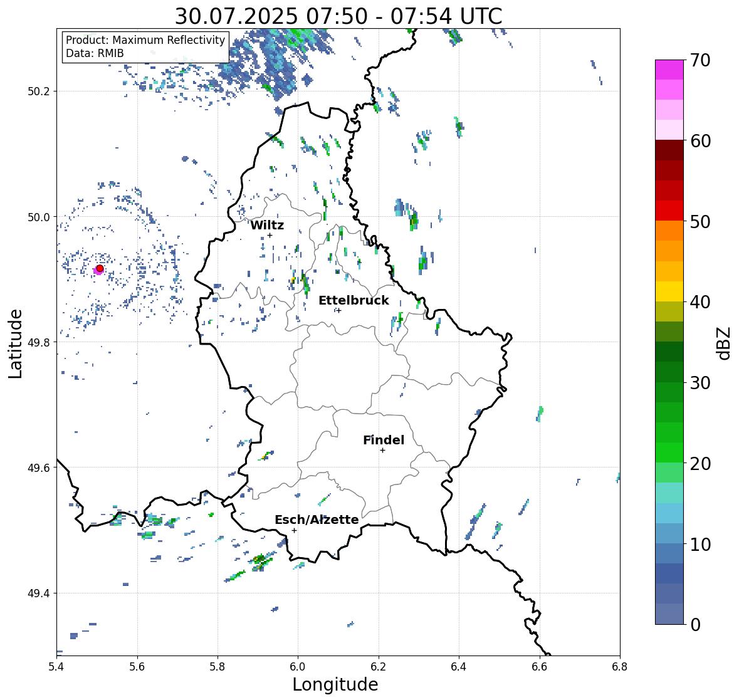Click the 6.4 longitude tick label
This screenshot has height=700, width=739.
point(459,666)
